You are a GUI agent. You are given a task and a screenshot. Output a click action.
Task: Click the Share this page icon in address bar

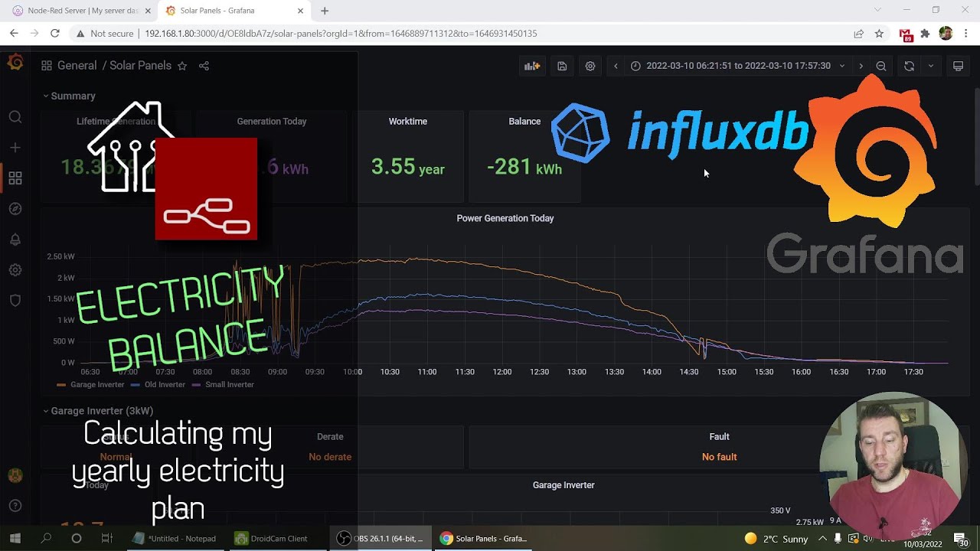pyautogui.click(x=859, y=34)
